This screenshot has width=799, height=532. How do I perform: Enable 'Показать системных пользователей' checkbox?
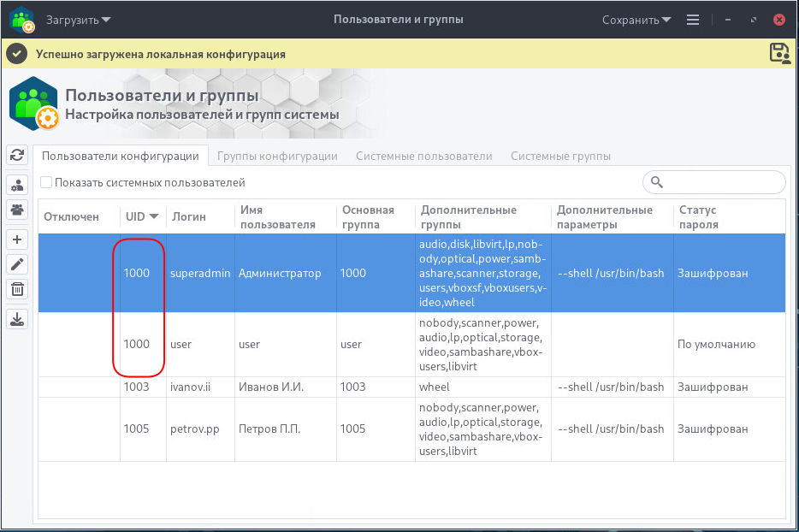click(x=47, y=182)
